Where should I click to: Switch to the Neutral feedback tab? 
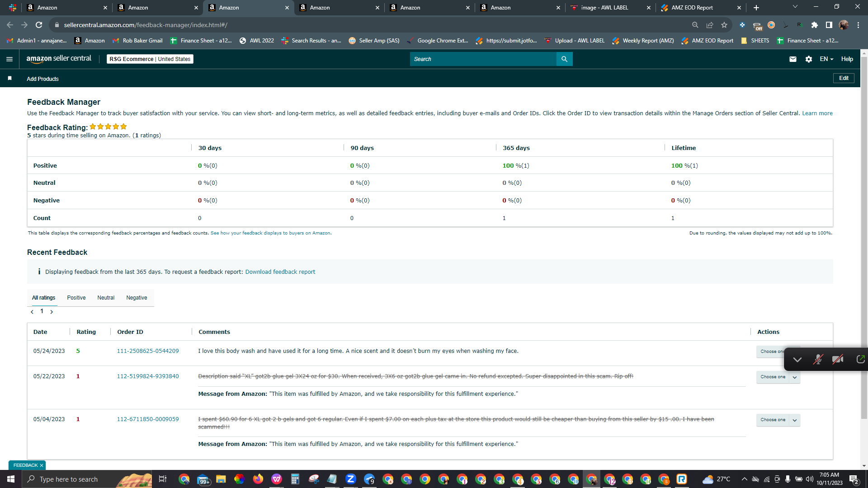(x=106, y=298)
